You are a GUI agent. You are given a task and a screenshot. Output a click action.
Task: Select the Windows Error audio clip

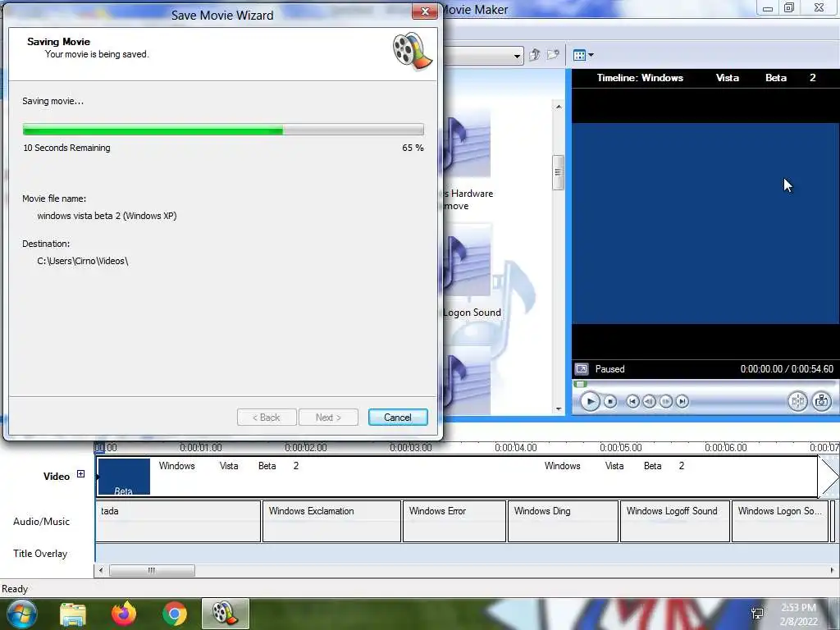point(454,521)
